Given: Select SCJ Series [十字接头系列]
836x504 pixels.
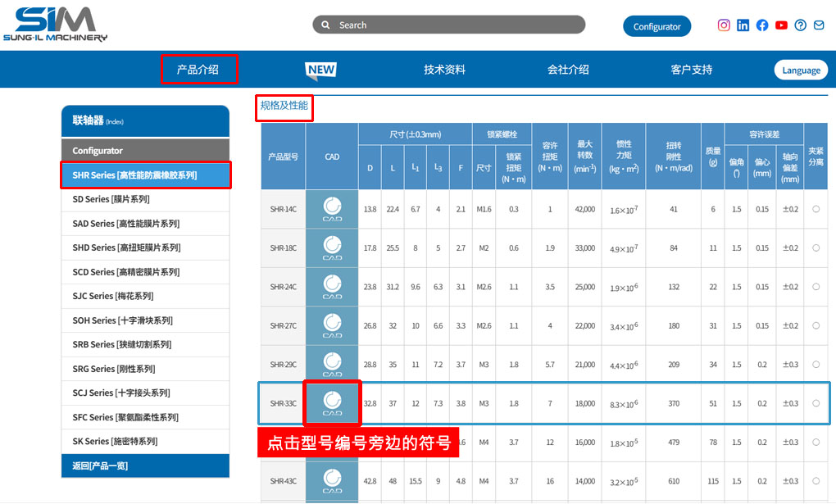Looking at the screenshot, I should 146,393.
